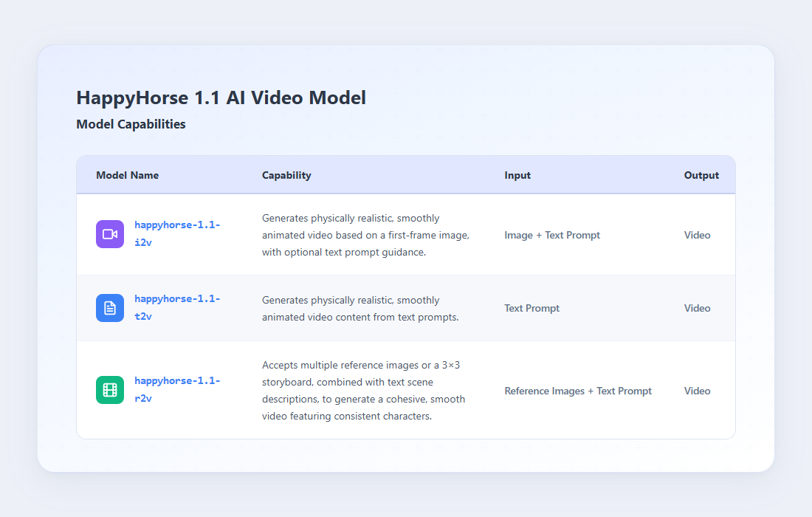The width and height of the screenshot is (812, 517).
Task: Select the 'Image + Text Prompt' input cell
Action: (552, 235)
